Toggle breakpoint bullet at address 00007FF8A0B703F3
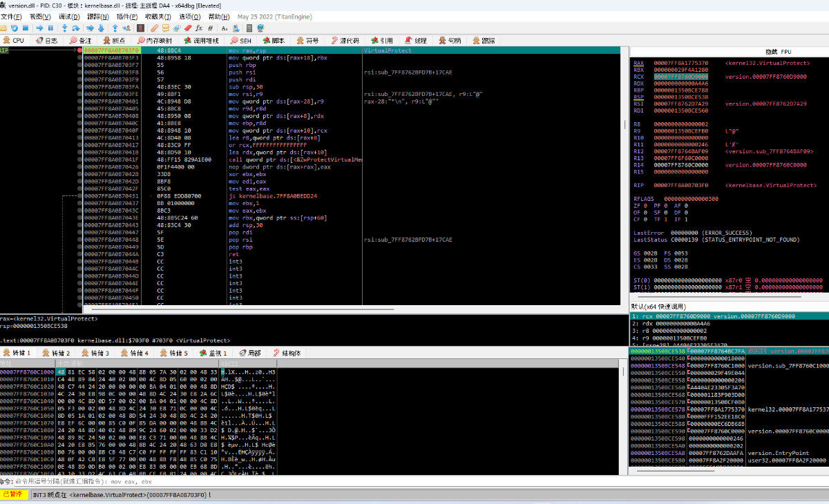829x504 pixels. pyautogui.click(x=80, y=58)
